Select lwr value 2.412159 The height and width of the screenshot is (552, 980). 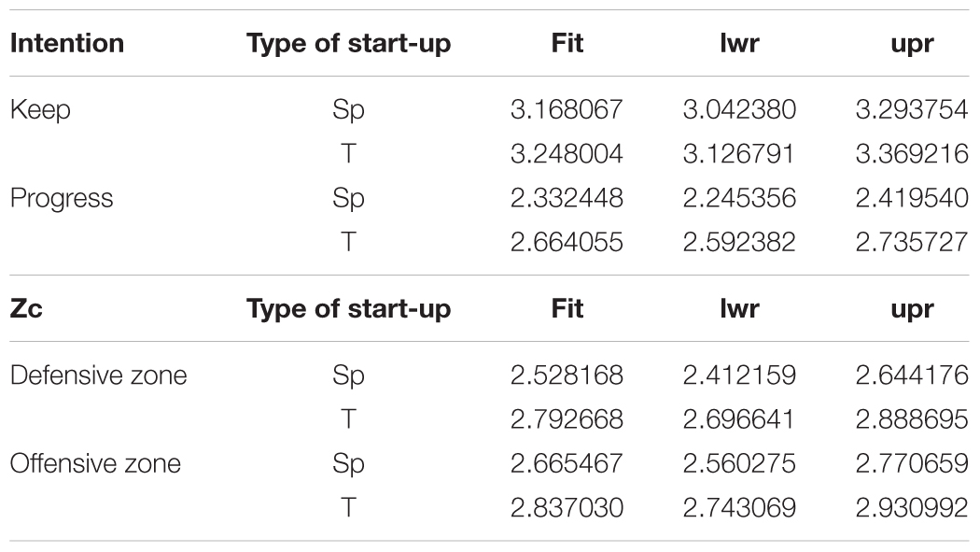(x=739, y=375)
